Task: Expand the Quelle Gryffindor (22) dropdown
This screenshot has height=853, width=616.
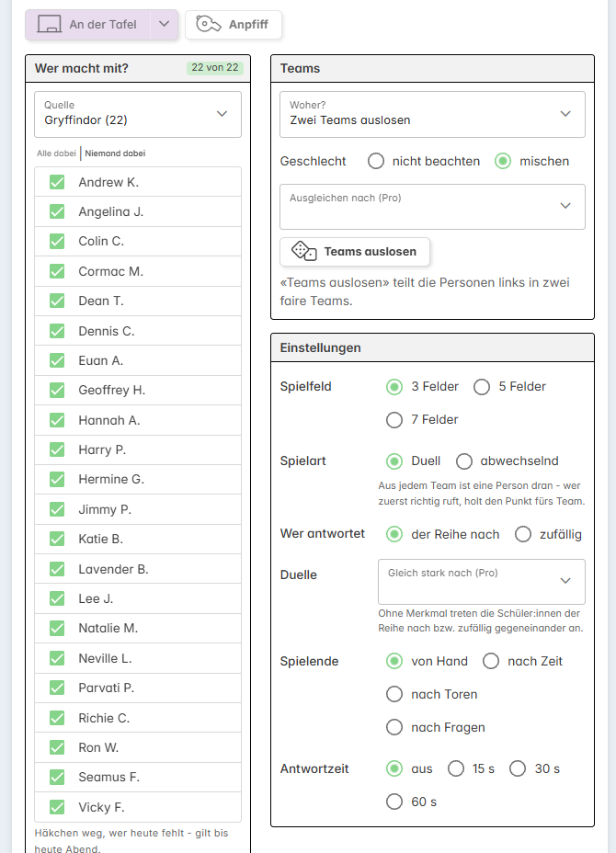Action: [138, 114]
